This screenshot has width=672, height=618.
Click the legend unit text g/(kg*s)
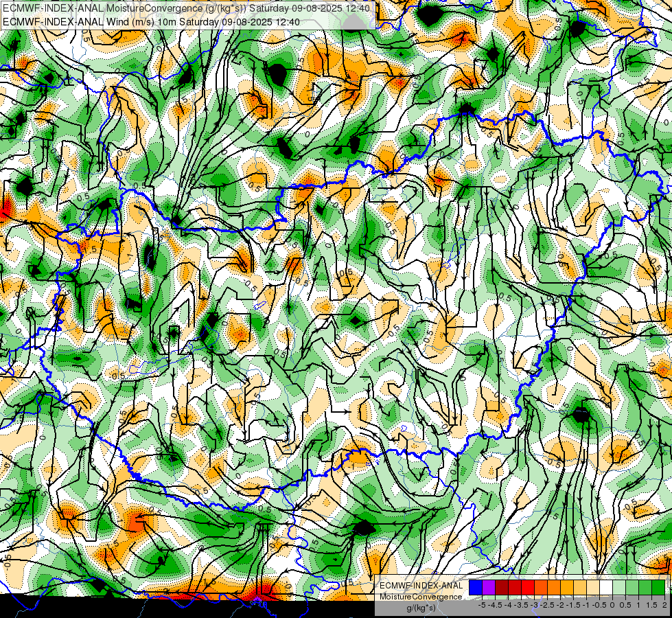pos(421,608)
